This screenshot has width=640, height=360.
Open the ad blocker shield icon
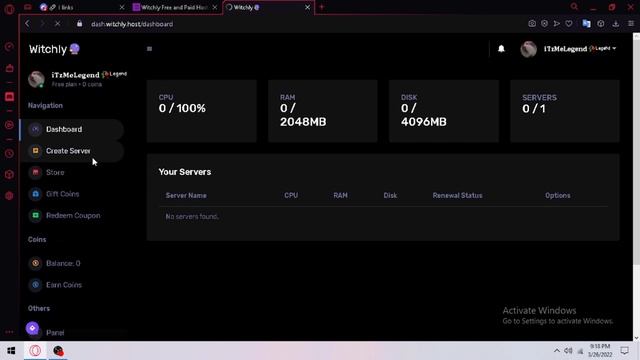[544, 24]
